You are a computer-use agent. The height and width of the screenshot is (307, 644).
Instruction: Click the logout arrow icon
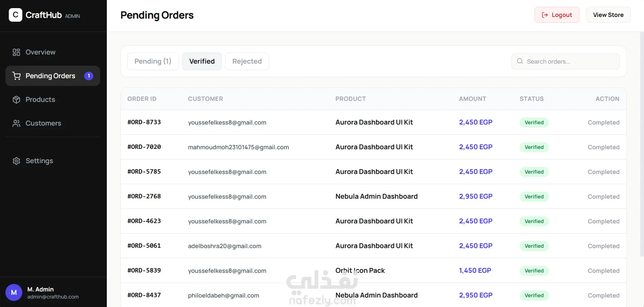(x=545, y=15)
